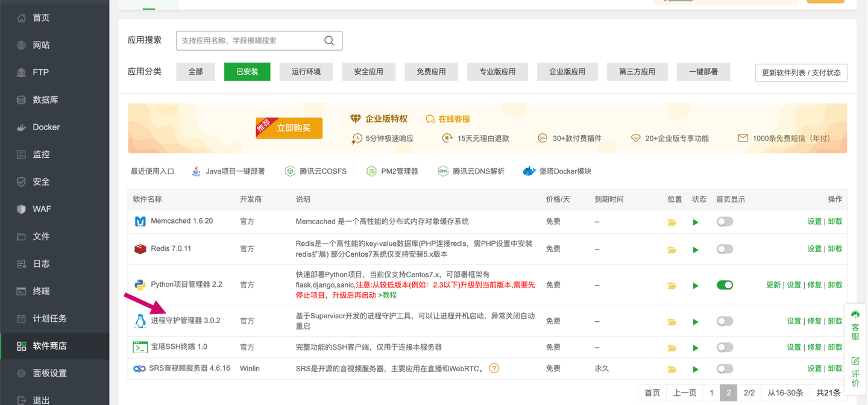Viewport: 868px width, 405px height.
Task: Open 腾讯云COSFS recent shortcut
Action: [315, 171]
